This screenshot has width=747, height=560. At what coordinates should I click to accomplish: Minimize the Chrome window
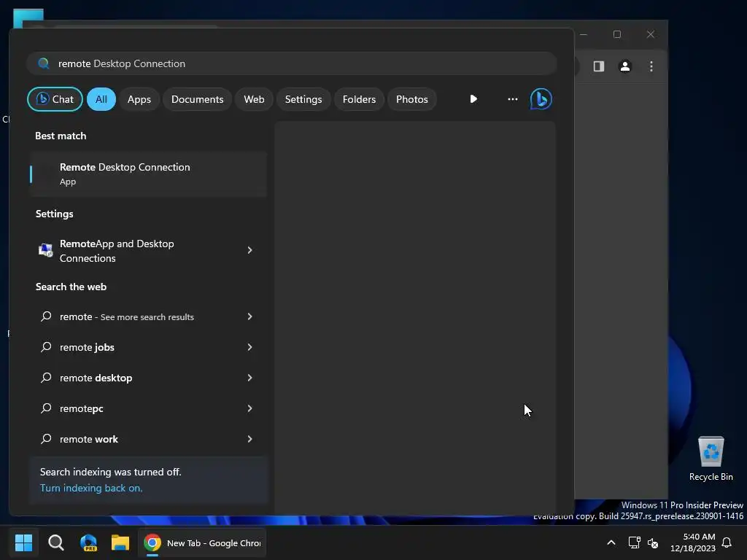pos(584,34)
